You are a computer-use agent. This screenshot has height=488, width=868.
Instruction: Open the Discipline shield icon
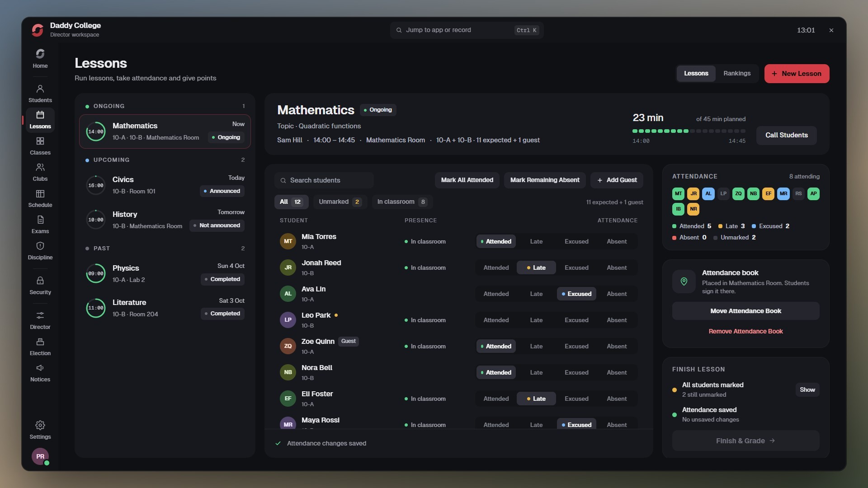[x=40, y=246]
